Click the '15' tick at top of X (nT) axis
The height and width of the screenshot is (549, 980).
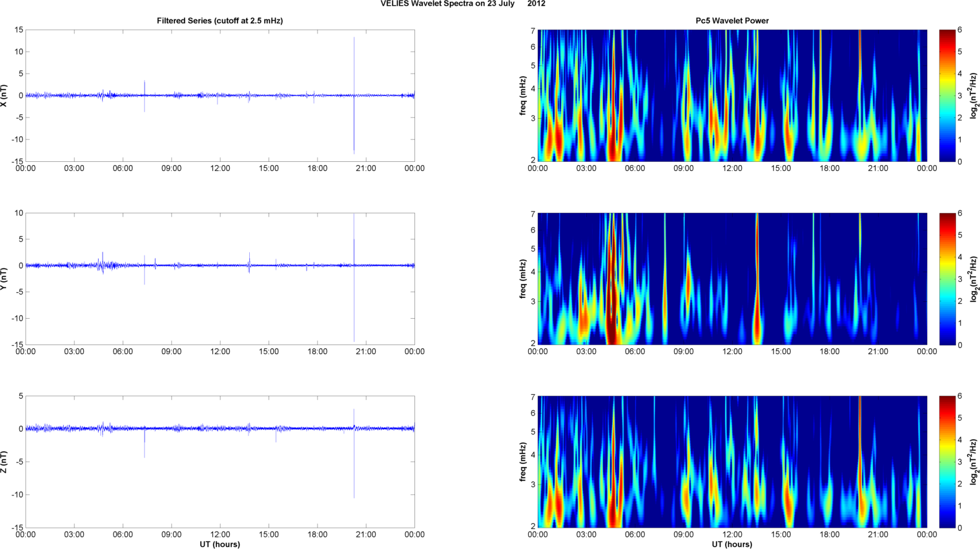point(19,30)
